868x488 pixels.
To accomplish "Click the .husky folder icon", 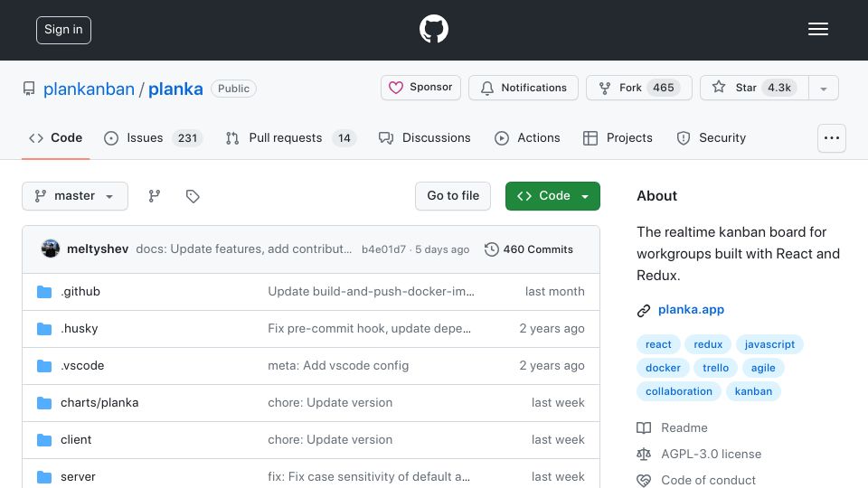I will [x=44, y=329].
